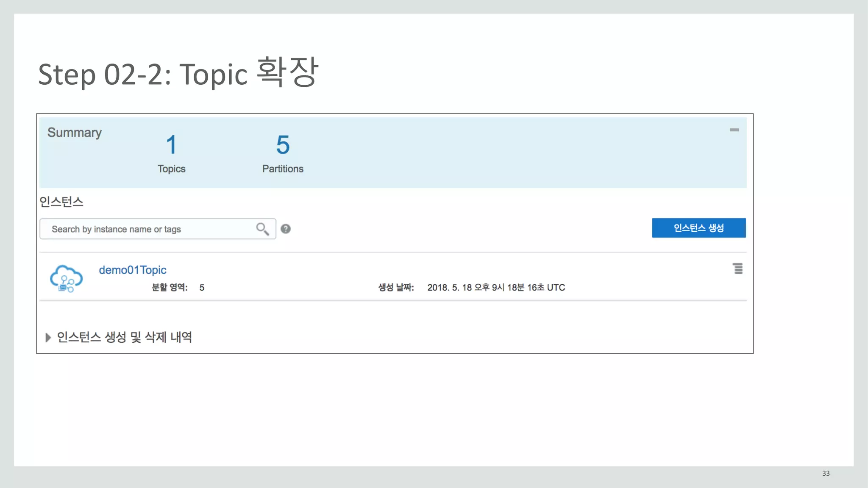Screen dimensions: 868x488
Task: Click the 분할 영역 value 5
Action: (202, 288)
